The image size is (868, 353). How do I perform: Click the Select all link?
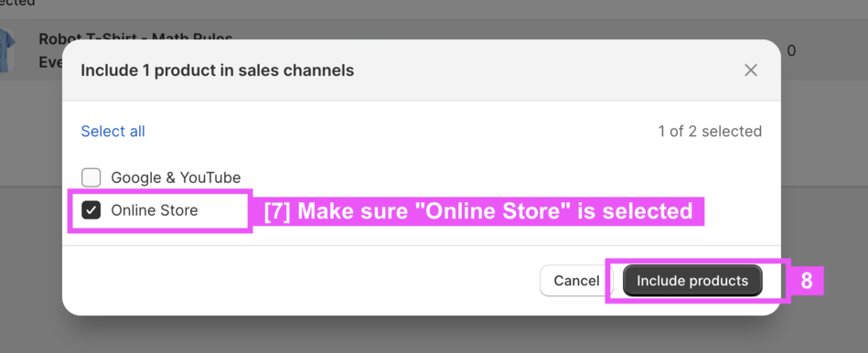(x=113, y=131)
